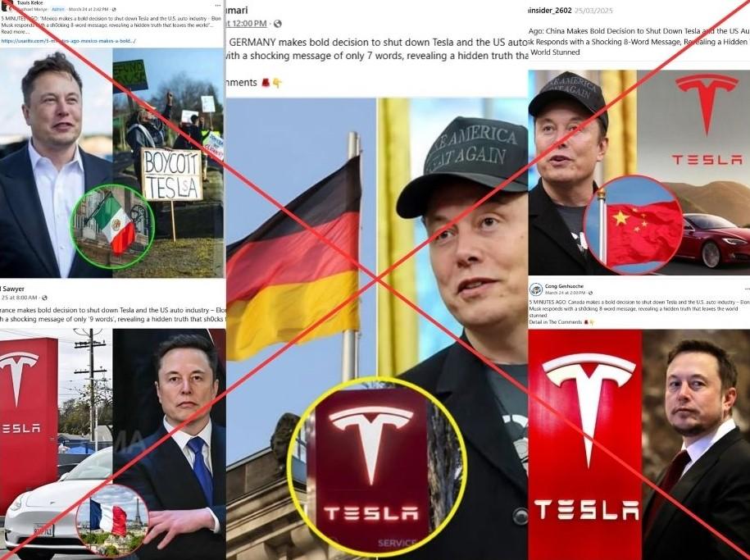Click the globe icon next to 25 at 8:00 AM
This screenshot has height=560, width=750.
point(44,298)
